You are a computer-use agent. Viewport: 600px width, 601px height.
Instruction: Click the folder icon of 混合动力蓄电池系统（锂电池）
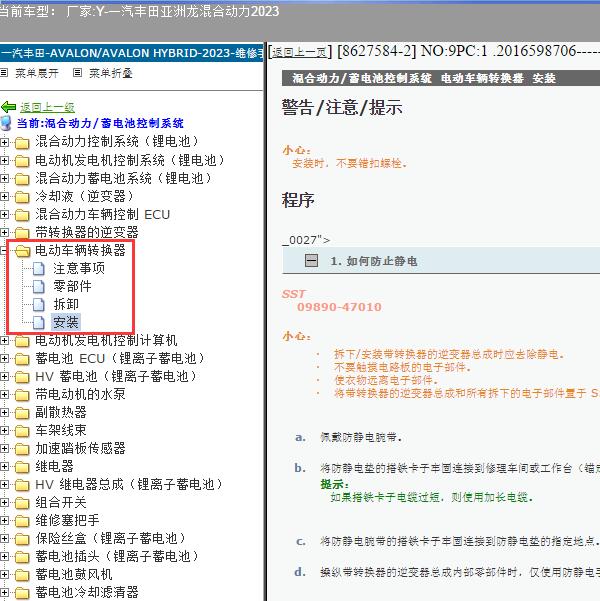pos(22,179)
